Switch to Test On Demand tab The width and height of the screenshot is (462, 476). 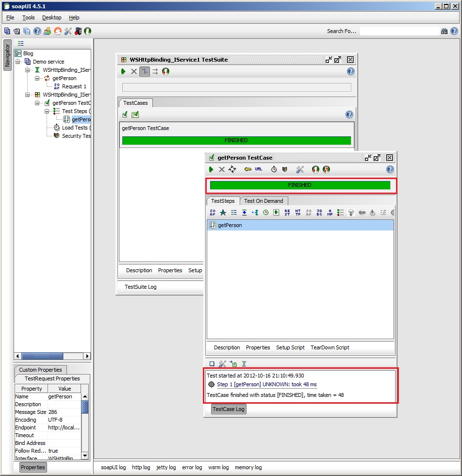point(264,201)
